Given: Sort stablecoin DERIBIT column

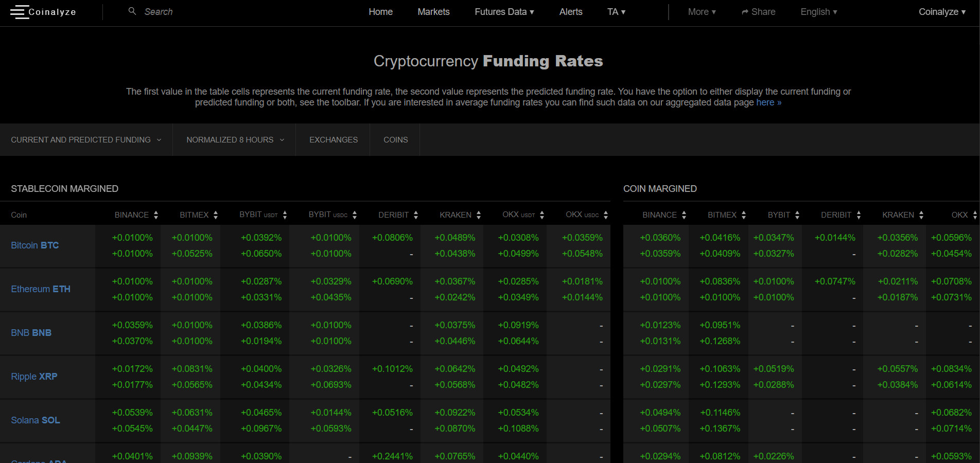Looking at the screenshot, I should pyautogui.click(x=416, y=215).
